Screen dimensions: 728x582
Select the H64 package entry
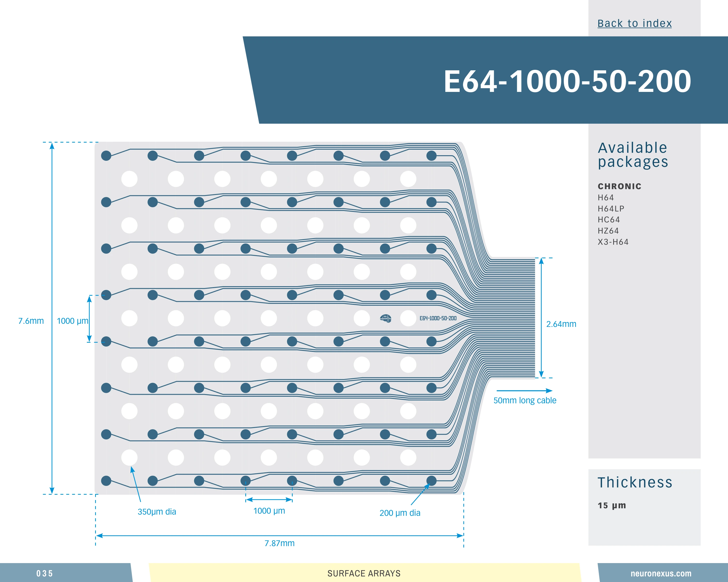click(606, 197)
